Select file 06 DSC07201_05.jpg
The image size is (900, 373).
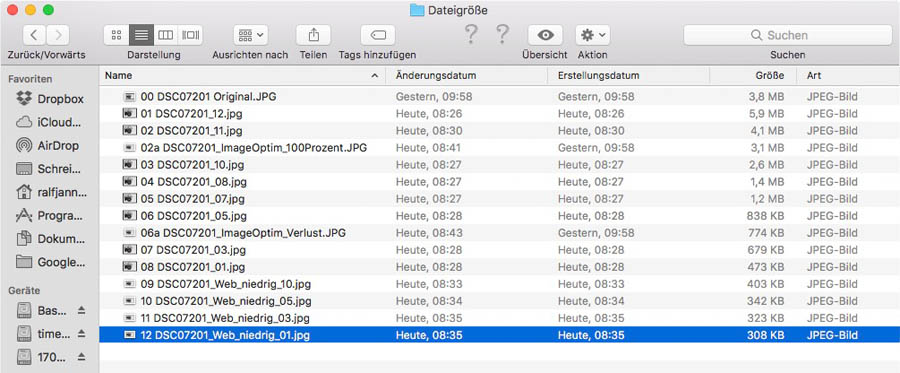(499, 216)
